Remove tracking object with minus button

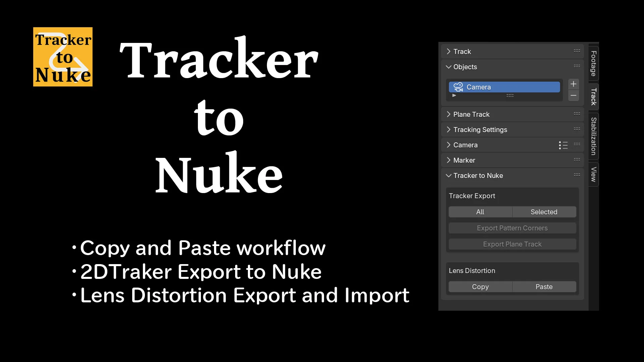[x=574, y=96]
